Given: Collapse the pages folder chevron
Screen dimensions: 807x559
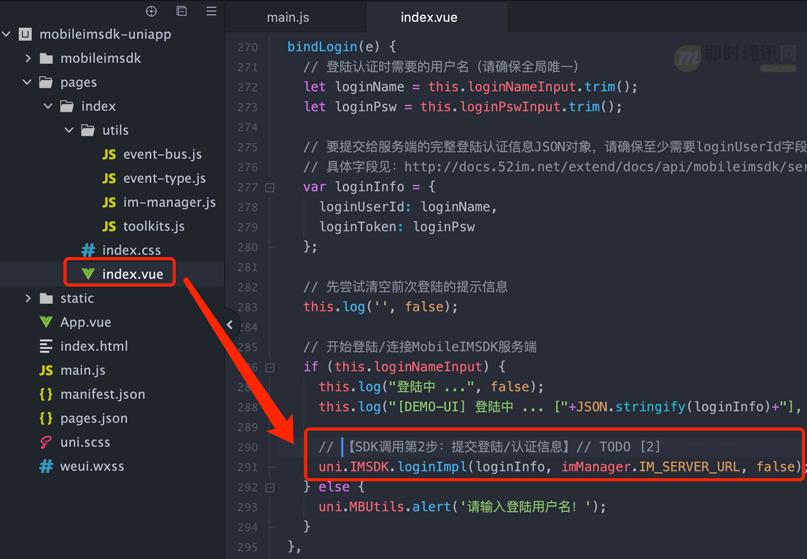Looking at the screenshot, I should (x=27, y=82).
